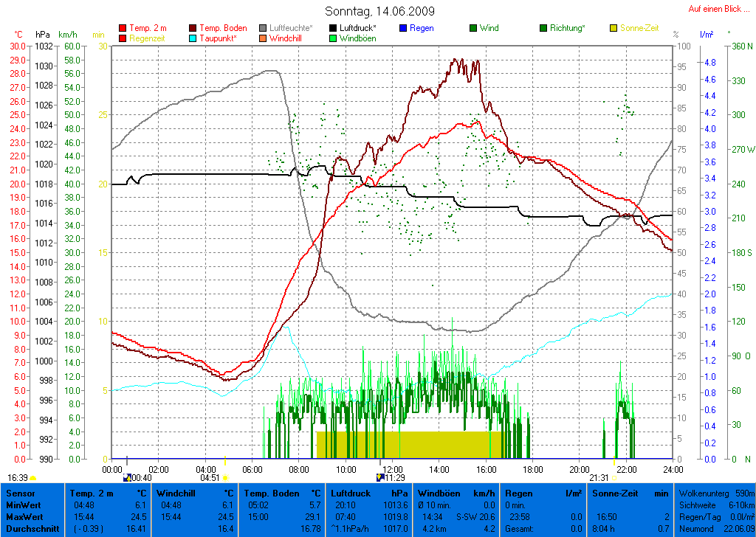Click the sun icon next to 16:39

point(33,477)
